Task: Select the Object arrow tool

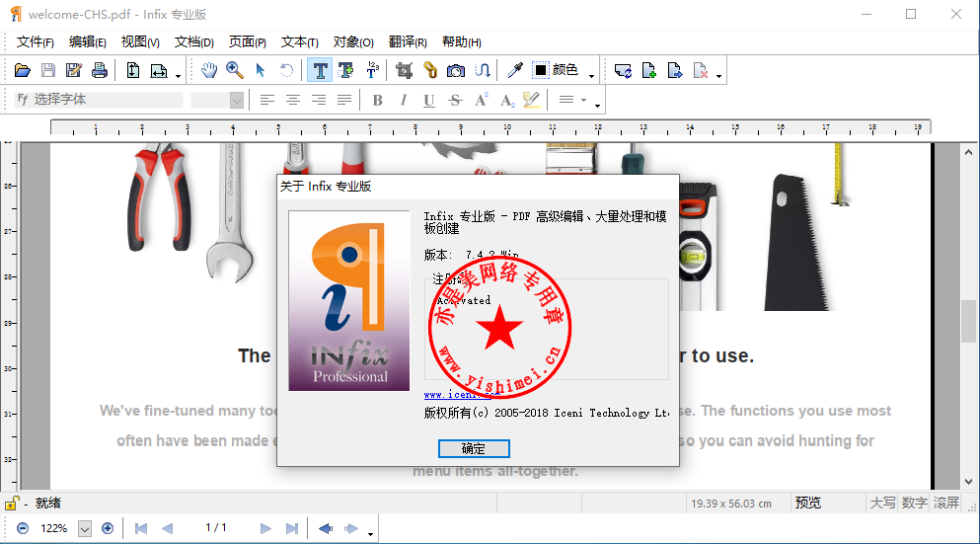Action: click(x=261, y=70)
